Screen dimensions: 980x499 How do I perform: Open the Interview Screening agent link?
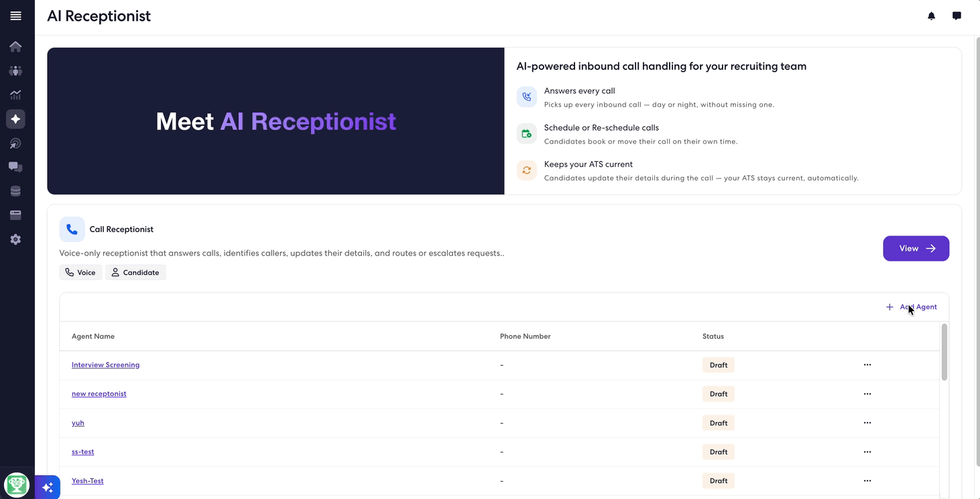pos(105,365)
